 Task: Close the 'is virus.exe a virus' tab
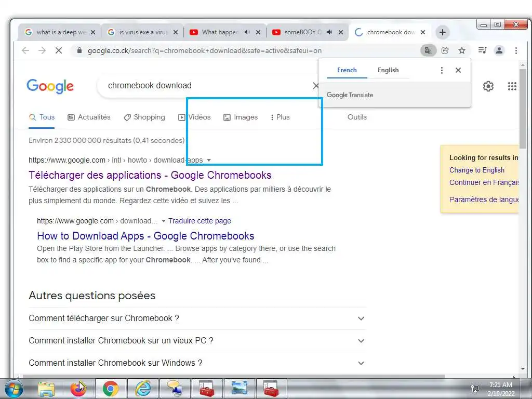click(176, 32)
